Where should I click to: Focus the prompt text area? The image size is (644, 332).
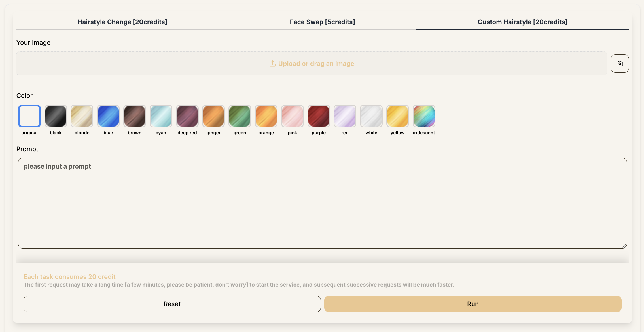coord(322,203)
